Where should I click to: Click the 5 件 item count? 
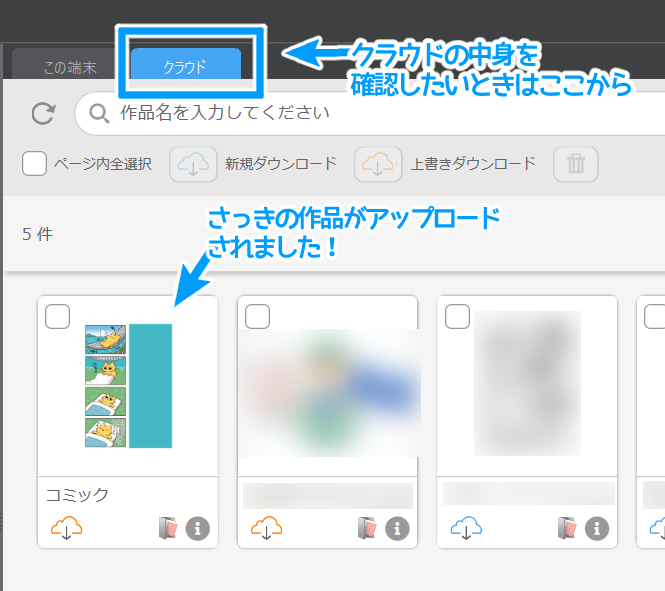tap(37, 234)
